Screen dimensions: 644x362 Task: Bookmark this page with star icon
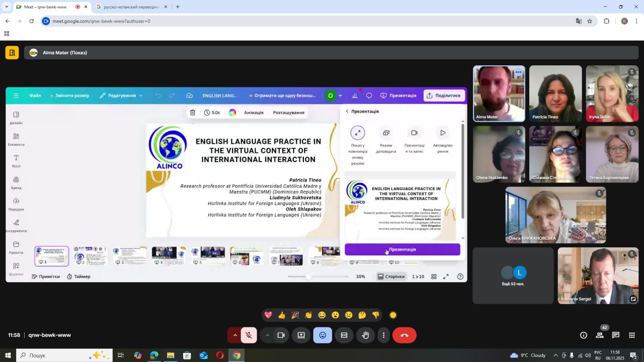[590, 21]
